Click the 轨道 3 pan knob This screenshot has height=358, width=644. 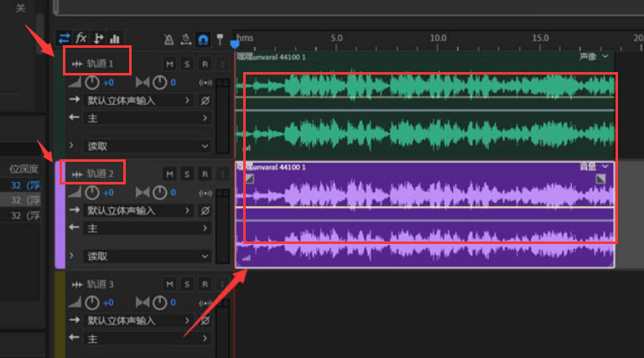[x=160, y=303]
